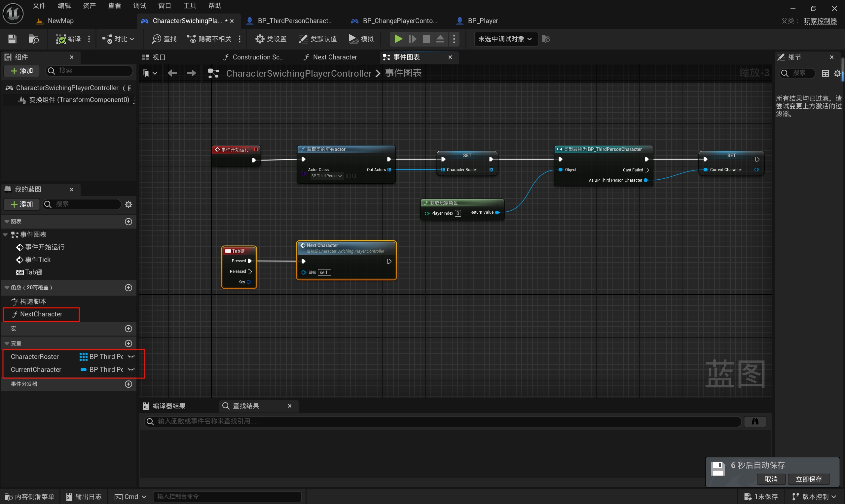Navigate back with graph arrow

[172, 73]
